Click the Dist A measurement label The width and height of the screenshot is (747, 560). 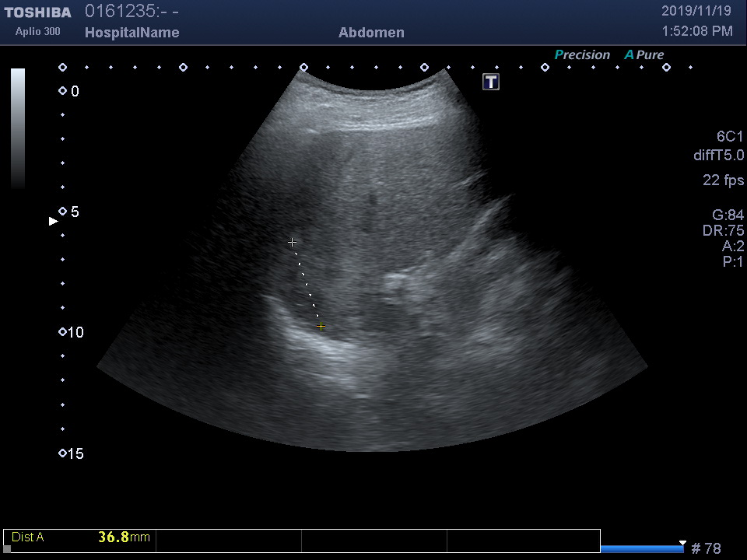[28, 537]
